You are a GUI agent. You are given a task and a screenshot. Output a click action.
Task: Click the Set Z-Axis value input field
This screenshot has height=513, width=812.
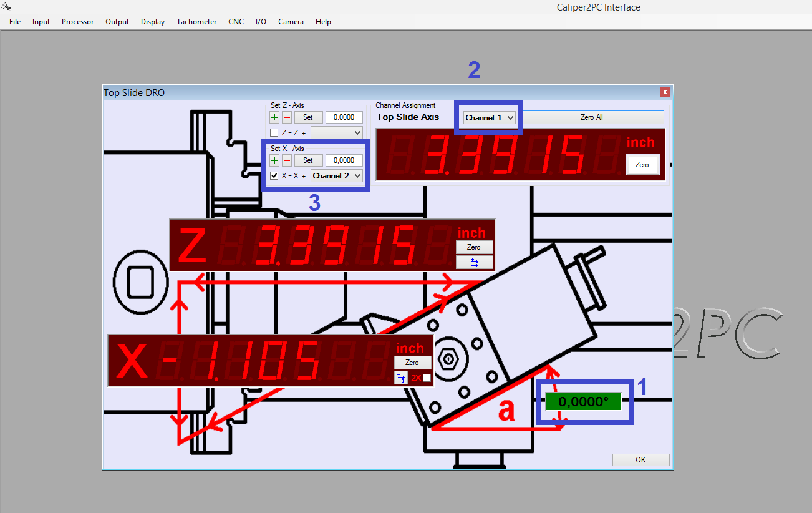(x=344, y=117)
